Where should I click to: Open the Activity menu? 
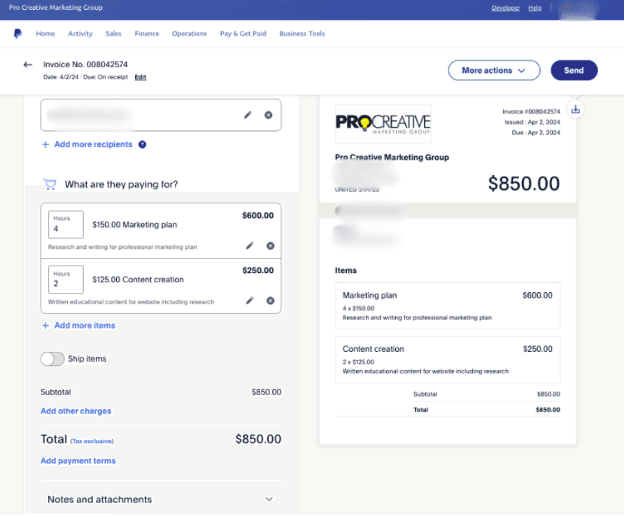point(80,34)
